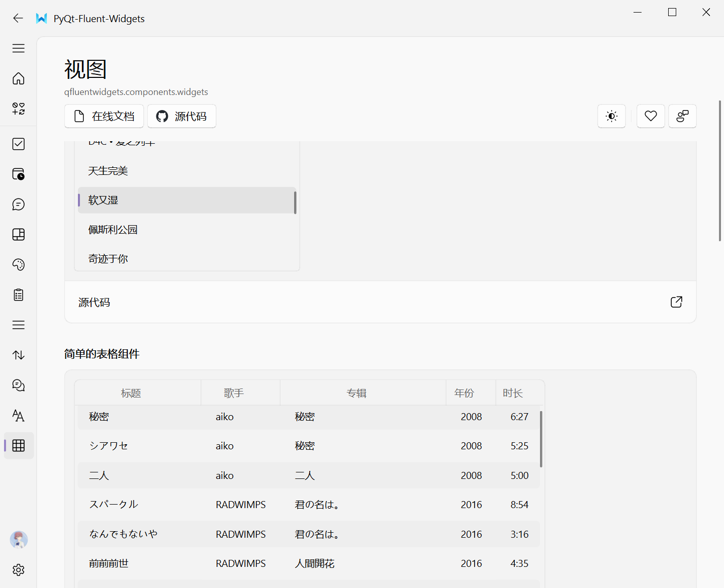Minimize the PyQt-Fluent-Widgets window
Screen dimensions: 724x588
[x=638, y=12]
